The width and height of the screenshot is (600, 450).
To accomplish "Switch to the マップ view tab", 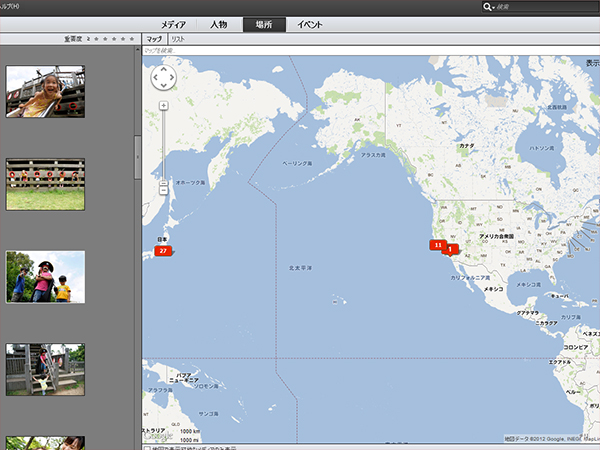I will pyautogui.click(x=154, y=39).
